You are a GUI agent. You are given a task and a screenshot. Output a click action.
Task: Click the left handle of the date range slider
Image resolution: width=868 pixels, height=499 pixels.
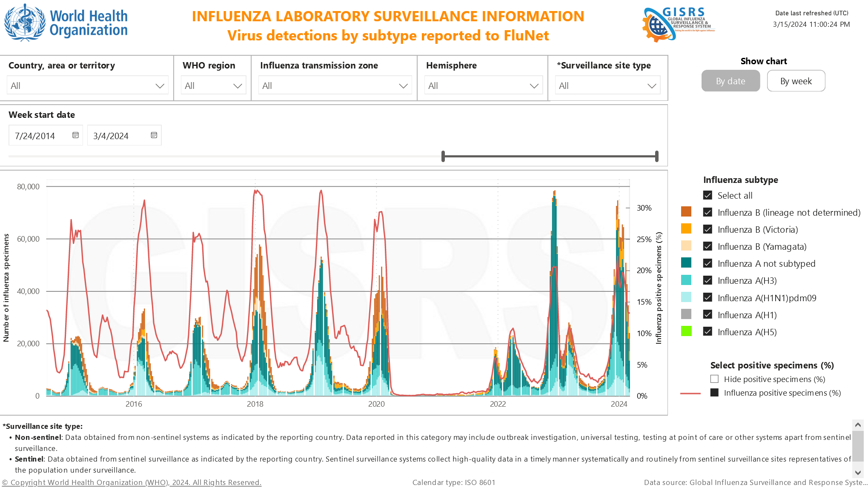click(x=443, y=156)
